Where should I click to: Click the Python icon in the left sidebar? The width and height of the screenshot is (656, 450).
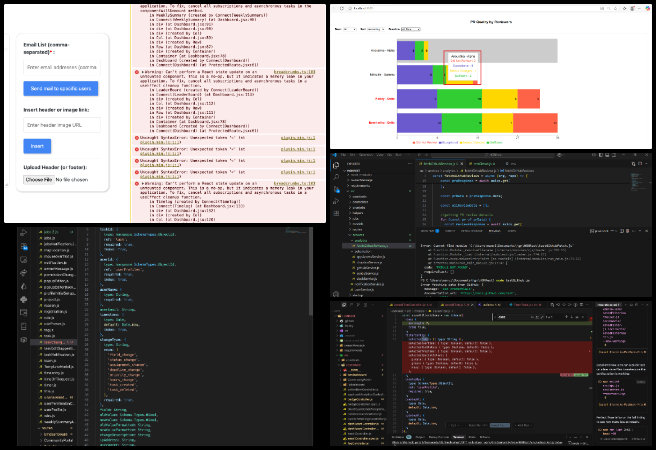pyautogui.click(x=23, y=299)
